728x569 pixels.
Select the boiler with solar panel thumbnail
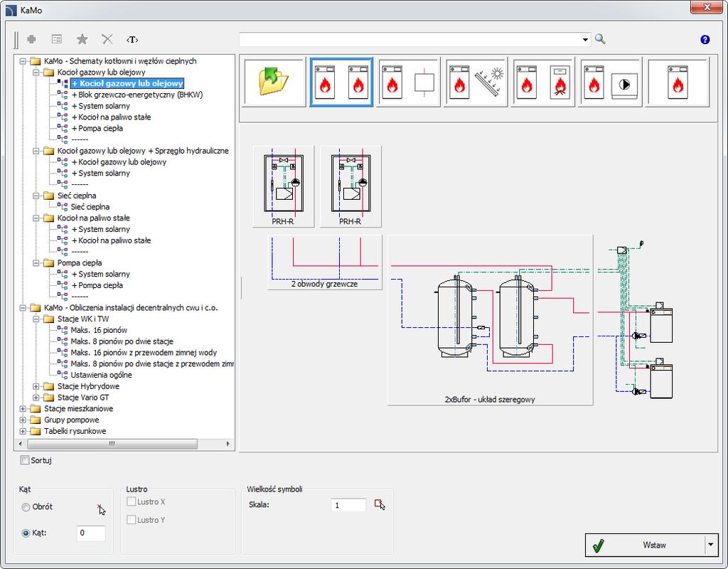pyautogui.click(x=476, y=83)
